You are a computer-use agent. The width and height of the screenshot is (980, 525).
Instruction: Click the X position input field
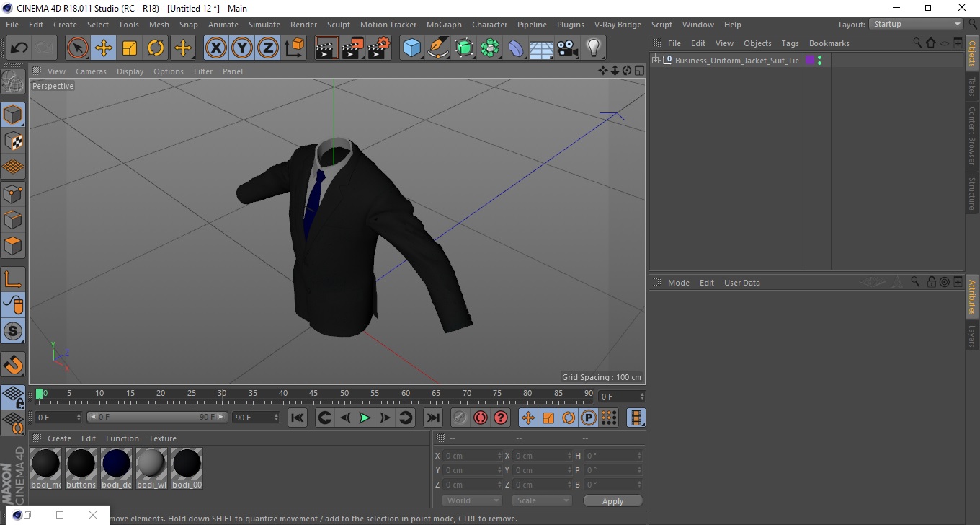coord(471,456)
